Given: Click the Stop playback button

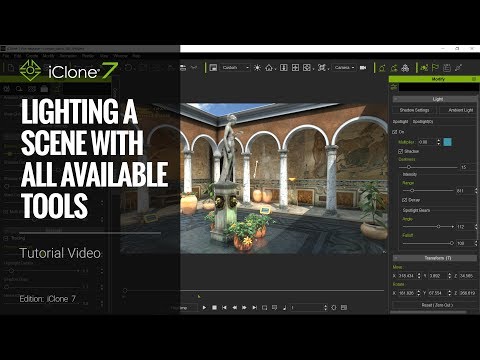Looking at the screenshot, I should pos(214,307).
